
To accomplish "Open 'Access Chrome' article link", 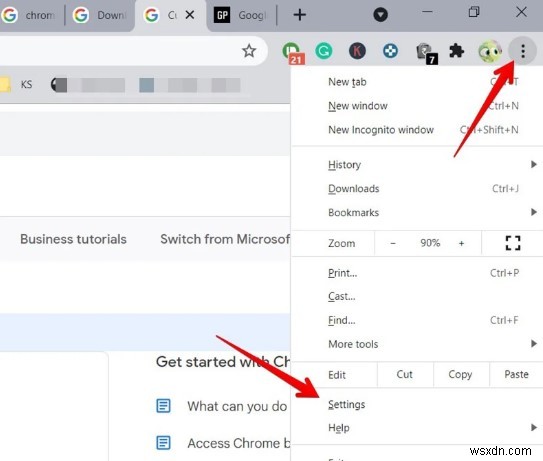I will tap(239, 443).
